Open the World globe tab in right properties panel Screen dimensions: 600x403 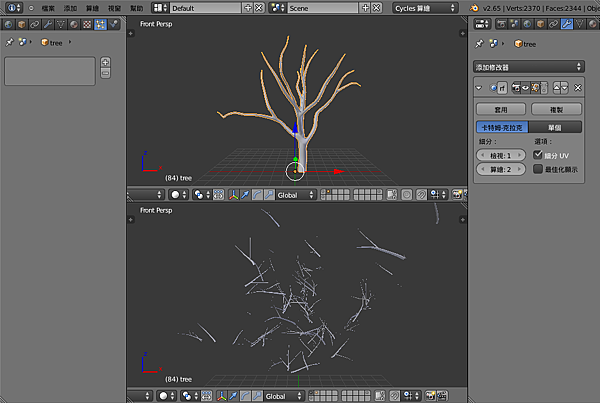coord(527,24)
